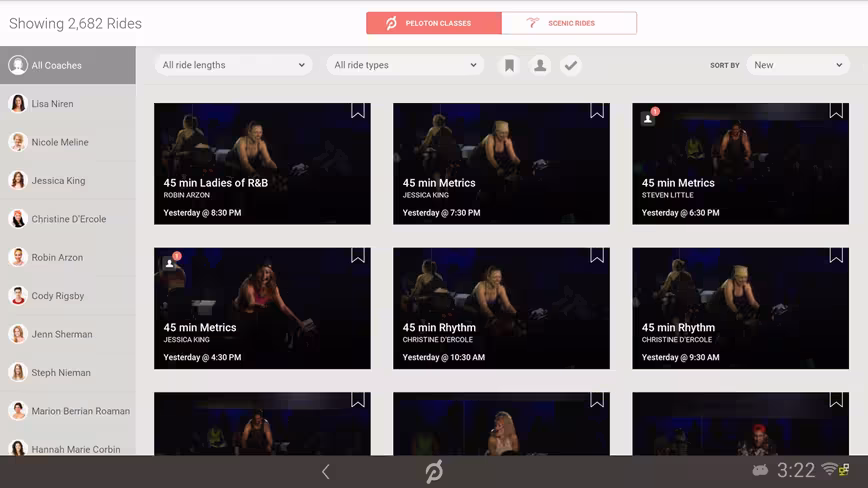This screenshot has width=868, height=488.
Task: Bookmark the 10:30 AM Rhythm ride
Action: tap(597, 255)
